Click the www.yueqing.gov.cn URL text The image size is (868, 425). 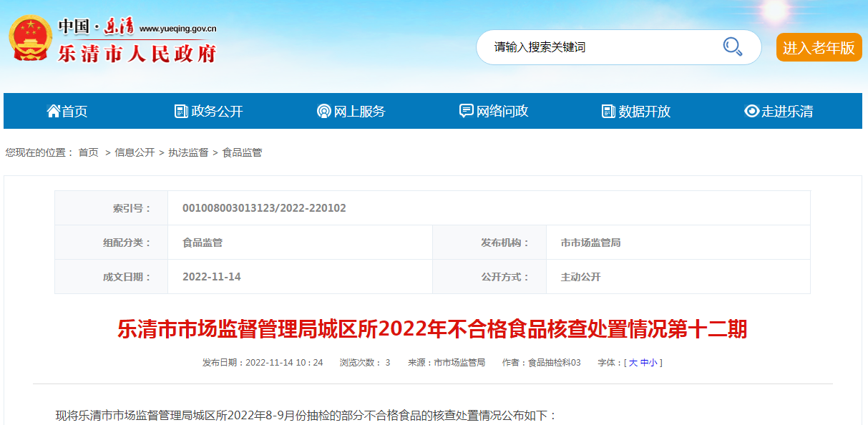click(177, 29)
